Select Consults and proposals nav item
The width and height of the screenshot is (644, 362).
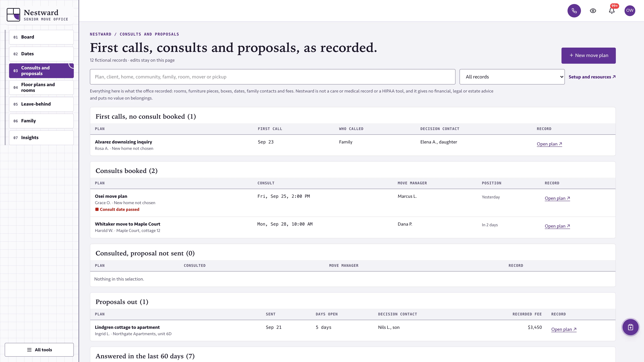[x=41, y=71]
